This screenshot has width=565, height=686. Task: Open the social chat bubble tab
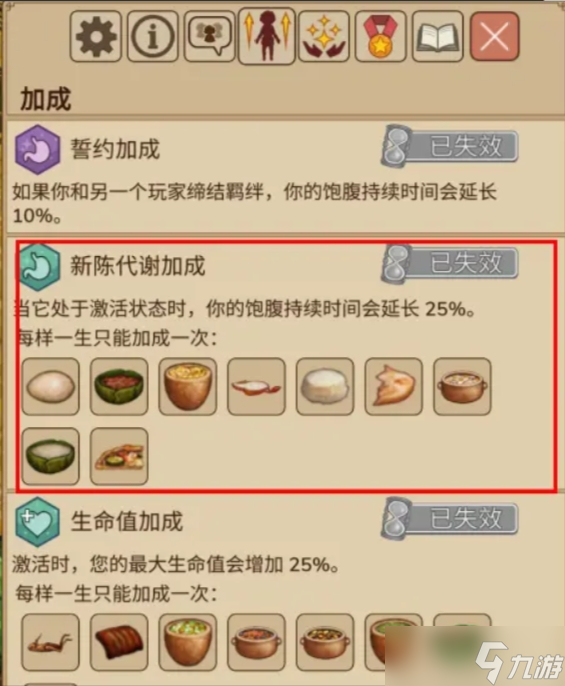coord(210,37)
